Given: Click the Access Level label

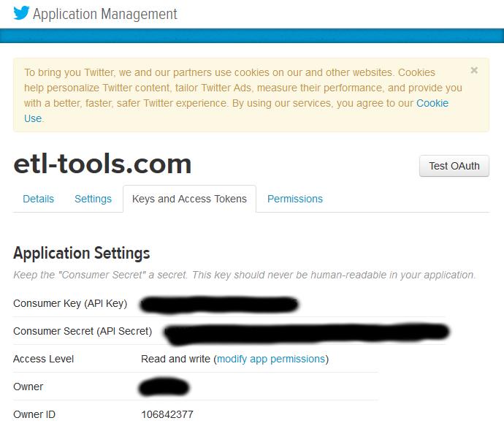Looking at the screenshot, I should [x=43, y=359].
